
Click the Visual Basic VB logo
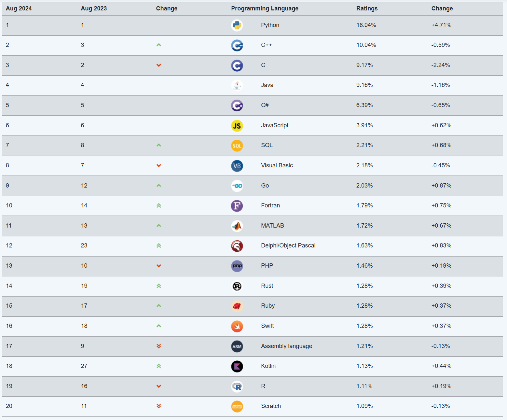(x=237, y=166)
